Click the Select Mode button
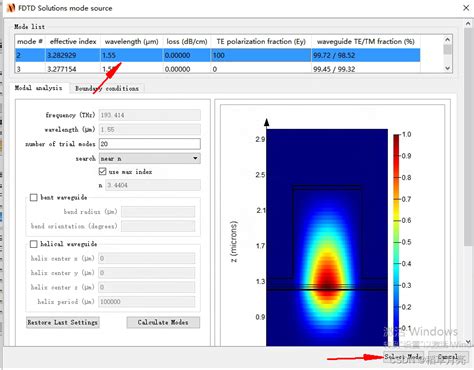 pyautogui.click(x=403, y=357)
